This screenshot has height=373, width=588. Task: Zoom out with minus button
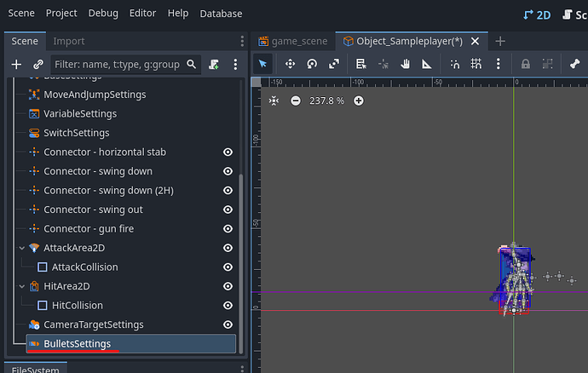tap(296, 100)
